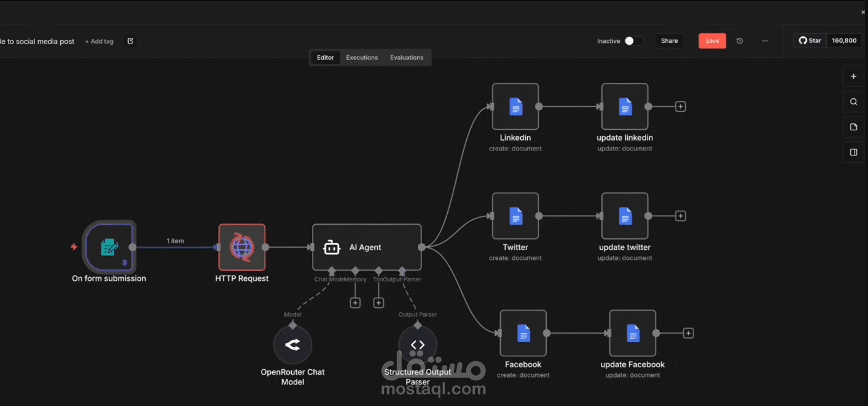This screenshot has height=406, width=868.
Task: Add a Tool sub-node to AI Agent
Action: pos(379,303)
